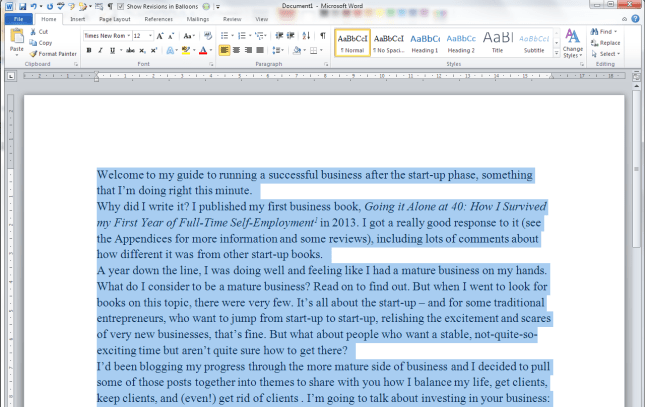
Task: Toggle justify alignment
Action: pyautogui.click(x=260, y=51)
